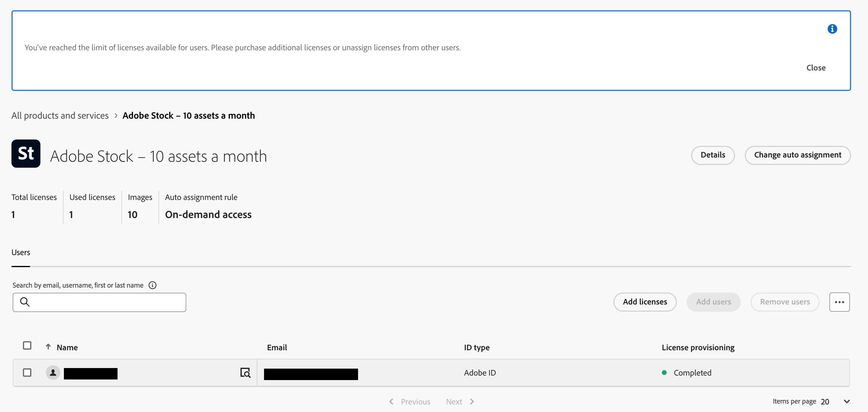Click the user avatar icon in row
This screenshot has width=868, height=412.
tap(53, 373)
